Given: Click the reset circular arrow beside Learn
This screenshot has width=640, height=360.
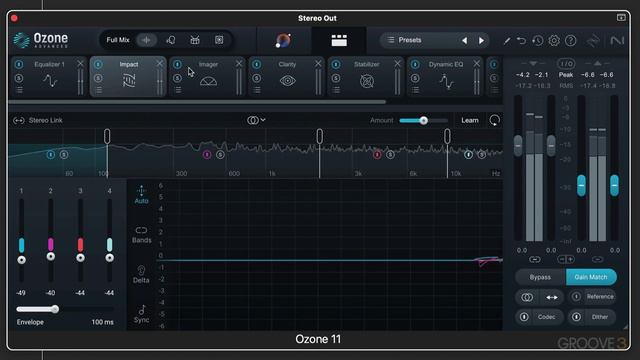Looking at the screenshot, I should tap(494, 120).
